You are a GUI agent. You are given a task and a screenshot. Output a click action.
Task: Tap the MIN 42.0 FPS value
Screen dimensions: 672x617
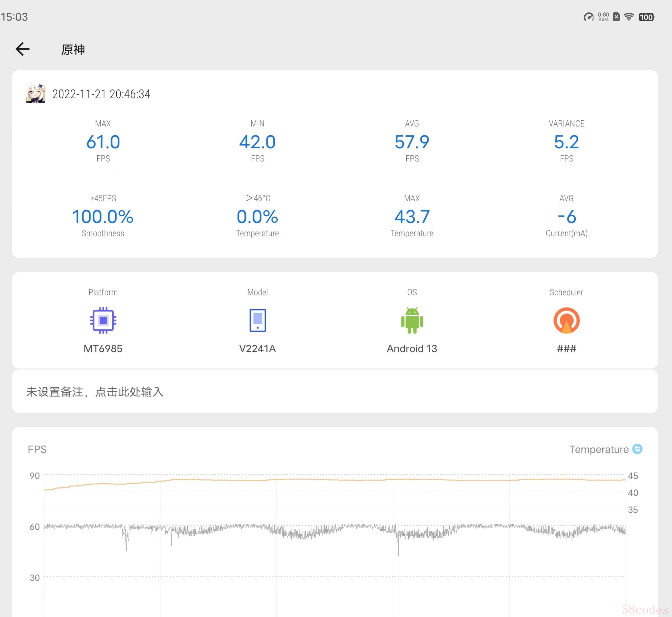(x=257, y=142)
